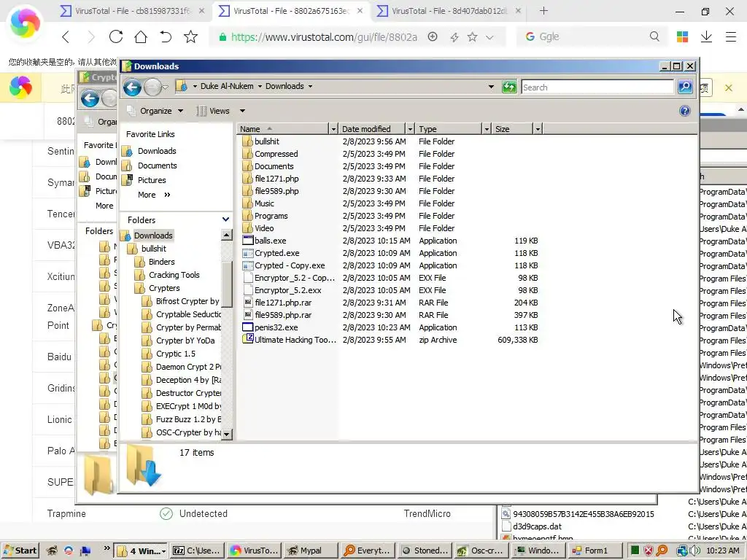The width and height of the screenshot is (747, 560).
Task: Open Mypal from the taskbar
Action: pos(309,551)
